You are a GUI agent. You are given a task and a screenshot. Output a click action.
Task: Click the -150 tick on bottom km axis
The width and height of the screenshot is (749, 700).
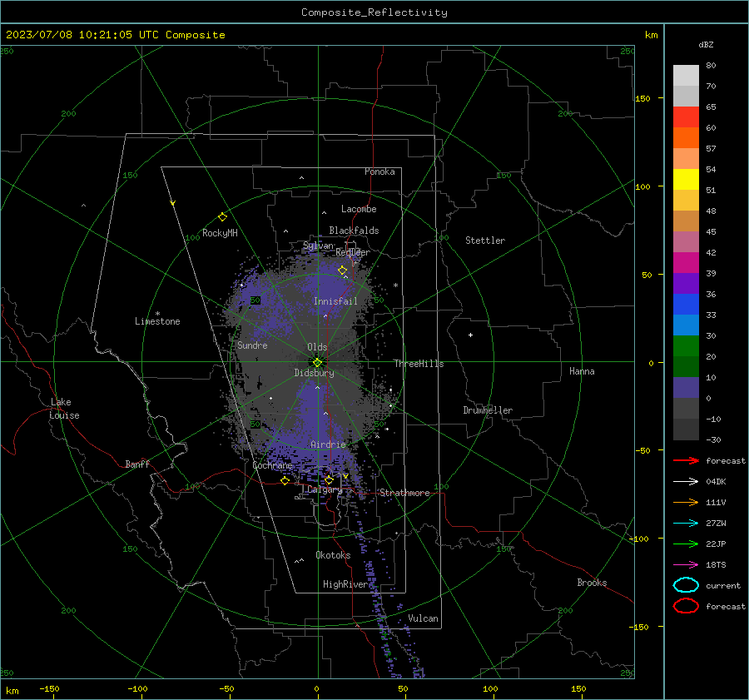(49, 688)
